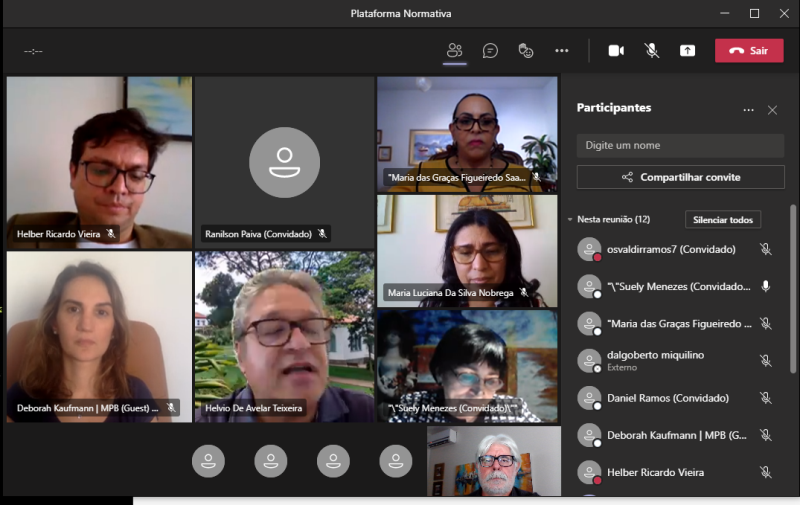The height and width of the screenshot is (505, 800).
Task: Click second overflow participant avatar at bottom
Action: (271, 461)
